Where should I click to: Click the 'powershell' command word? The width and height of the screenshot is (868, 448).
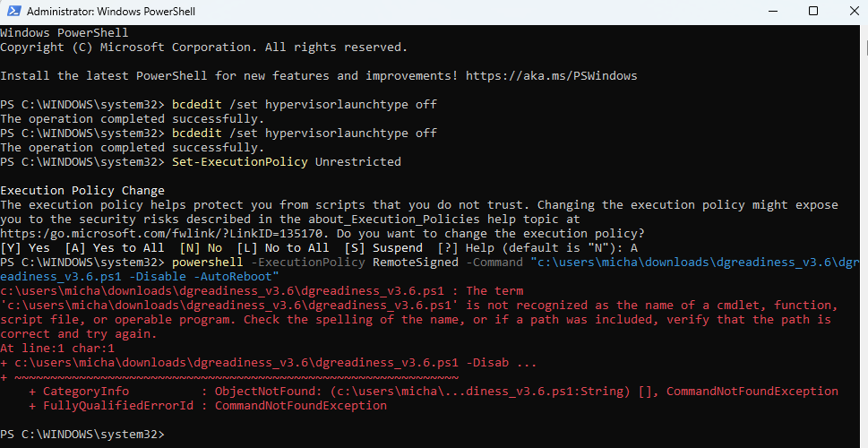coord(208,263)
